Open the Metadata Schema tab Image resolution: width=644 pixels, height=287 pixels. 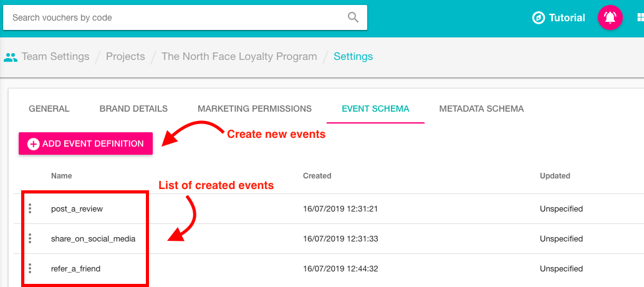click(x=481, y=109)
